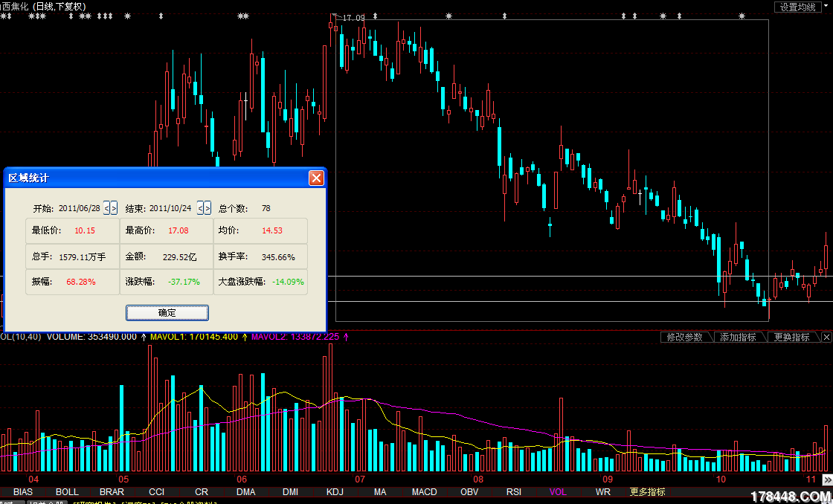Select the VOL indicator tab
Viewport: 833px width, 504px height.
coord(558,492)
